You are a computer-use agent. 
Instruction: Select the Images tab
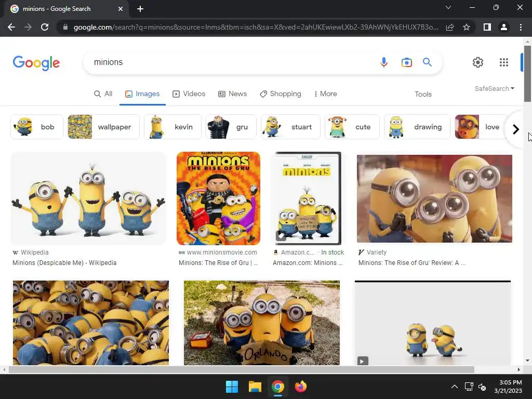[142, 94]
